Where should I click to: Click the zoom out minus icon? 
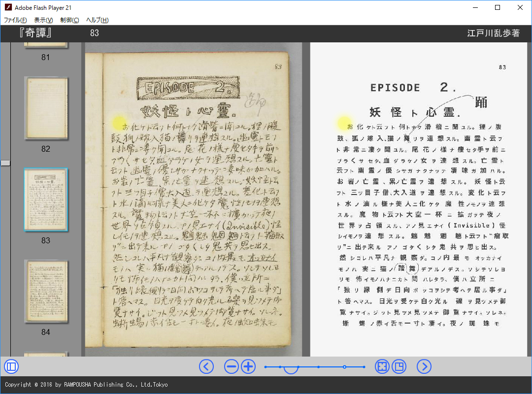tap(232, 366)
